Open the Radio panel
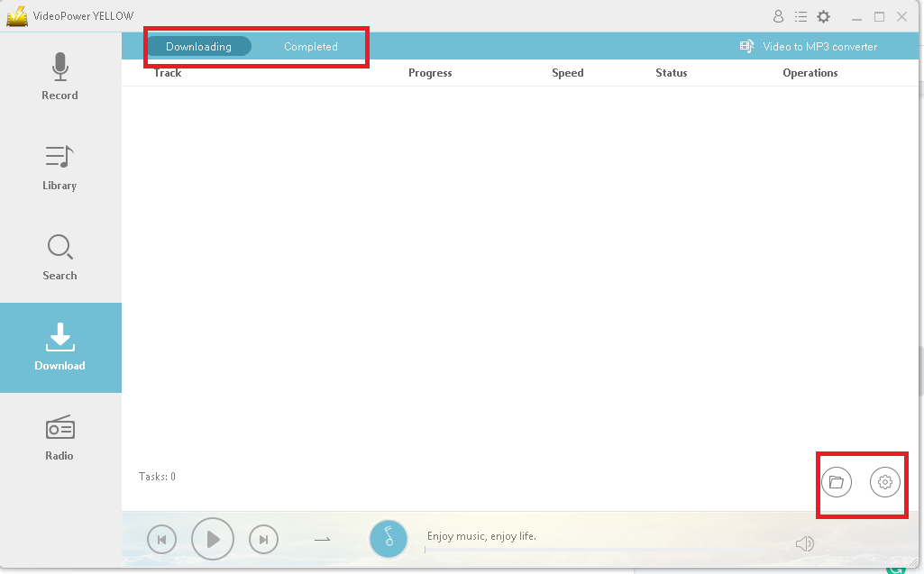 (x=59, y=437)
